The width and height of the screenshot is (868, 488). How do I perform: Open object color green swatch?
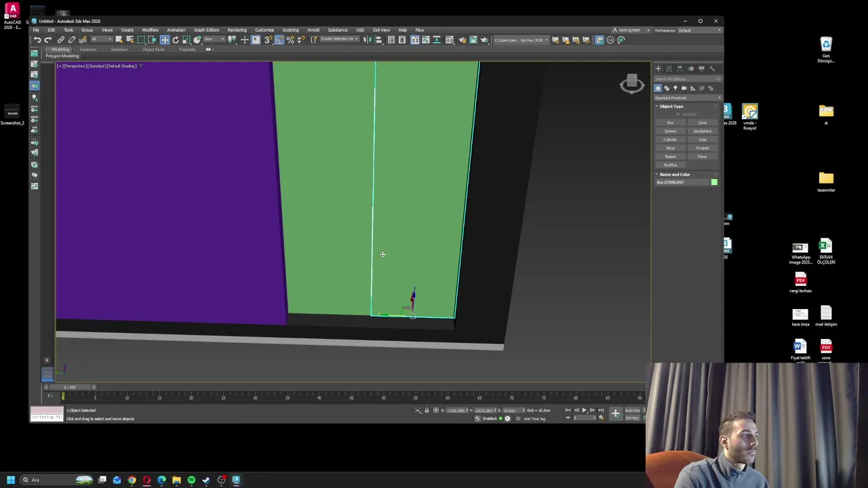coord(714,182)
